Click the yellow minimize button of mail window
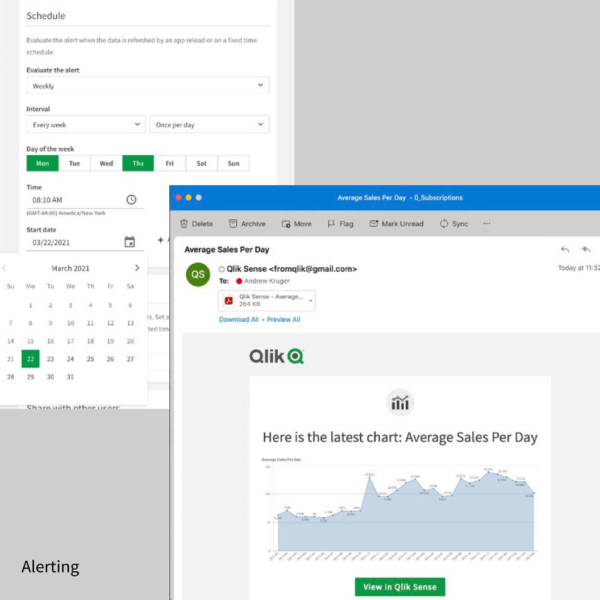Viewport: 600px width, 600px height. (188, 197)
